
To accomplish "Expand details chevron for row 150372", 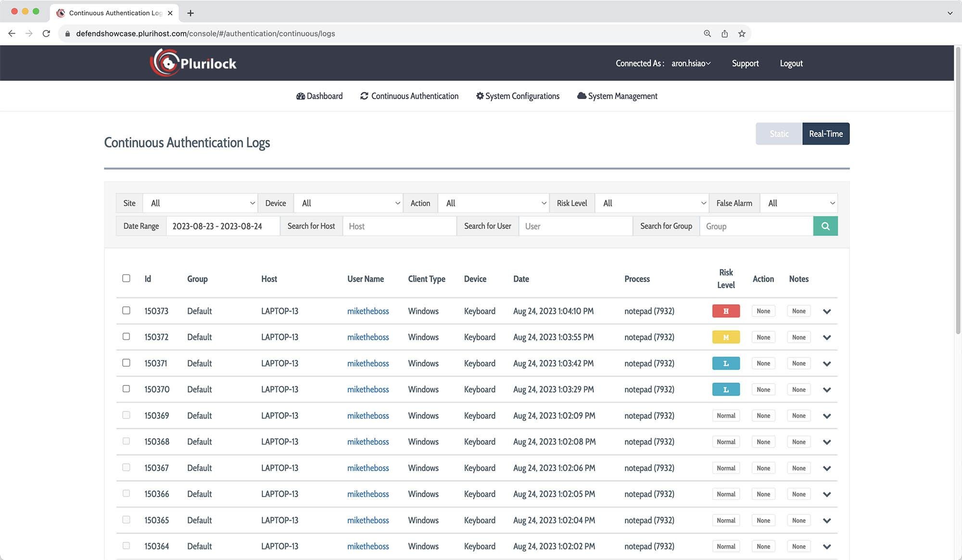I will coord(826,337).
